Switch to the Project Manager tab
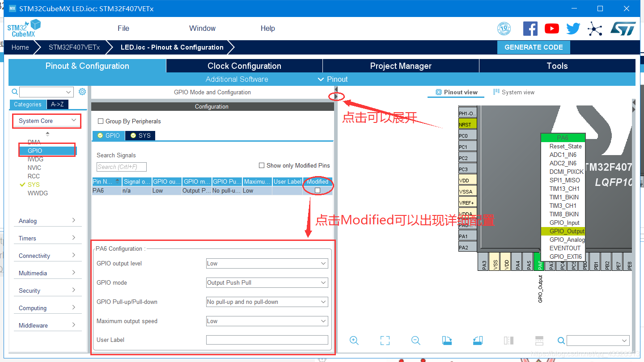The height and width of the screenshot is (362, 644). coord(401,66)
